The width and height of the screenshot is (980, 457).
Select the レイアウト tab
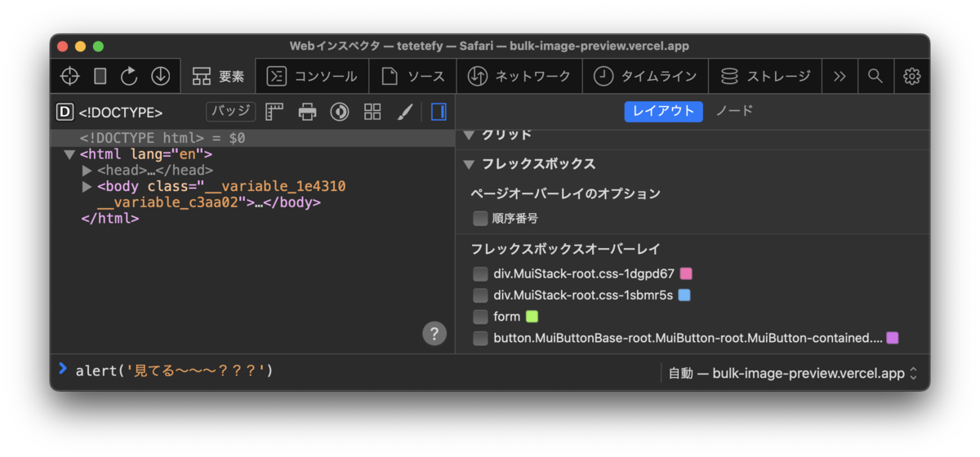pos(663,111)
